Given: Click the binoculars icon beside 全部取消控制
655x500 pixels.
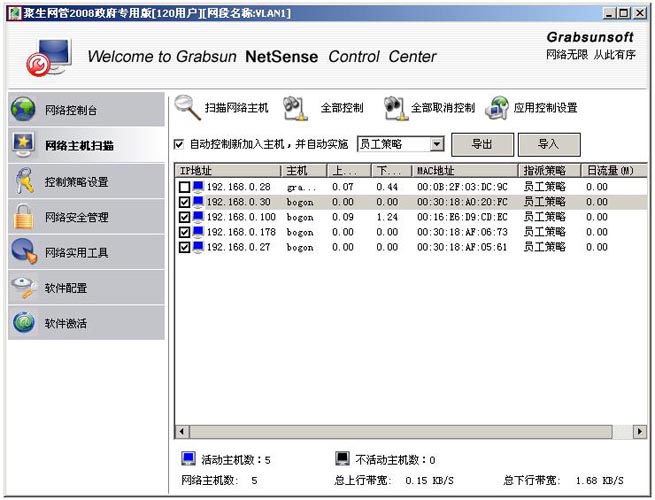Looking at the screenshot, I should coord(395,109).
